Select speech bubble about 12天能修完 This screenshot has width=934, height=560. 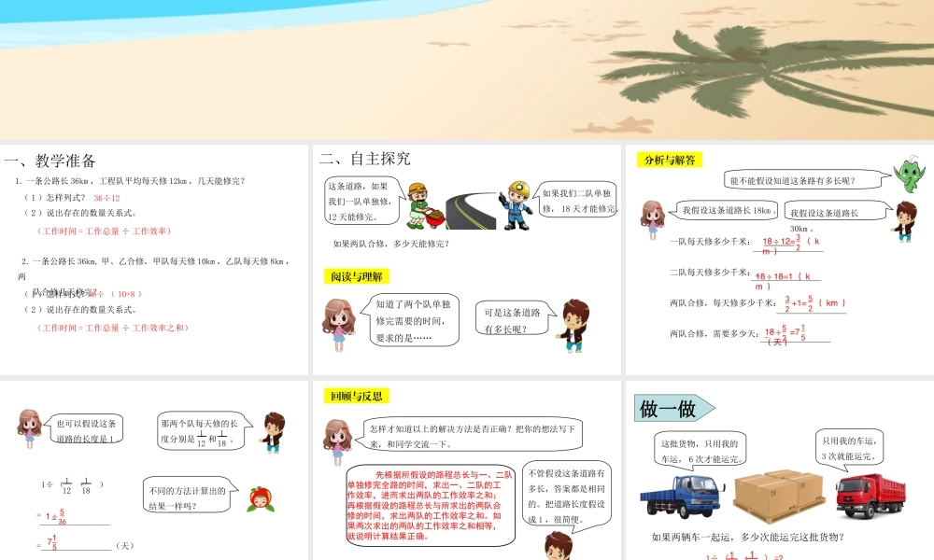(363, 202)
